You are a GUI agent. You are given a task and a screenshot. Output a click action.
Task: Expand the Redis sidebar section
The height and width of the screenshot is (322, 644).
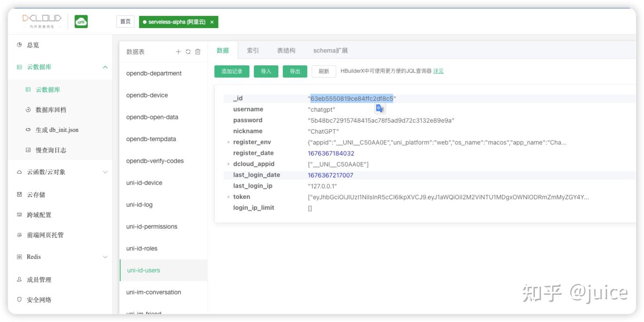(105, 257)
